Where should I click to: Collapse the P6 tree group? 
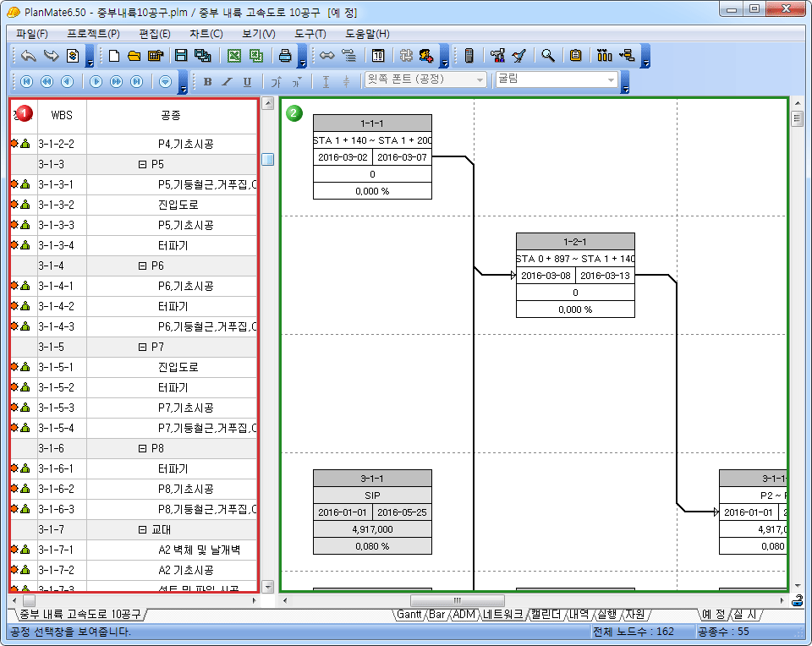[x=142, y=266]
